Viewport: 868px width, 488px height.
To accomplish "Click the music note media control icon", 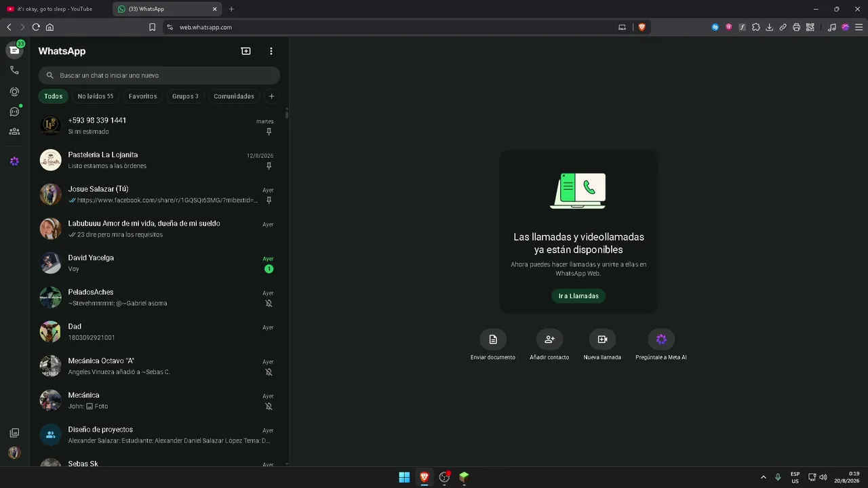I will pyautogui.click(x=832, y=27).
